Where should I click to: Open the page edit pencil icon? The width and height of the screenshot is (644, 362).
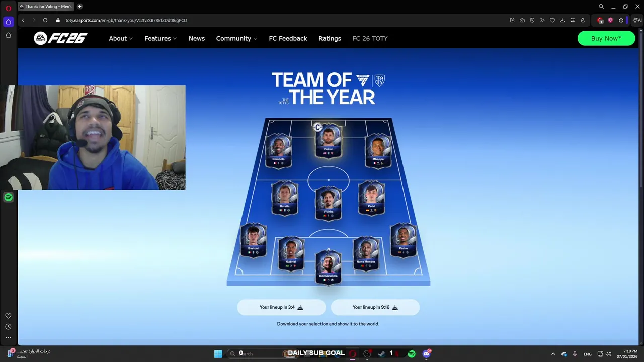pyautogui.click(x=512, y=20)
